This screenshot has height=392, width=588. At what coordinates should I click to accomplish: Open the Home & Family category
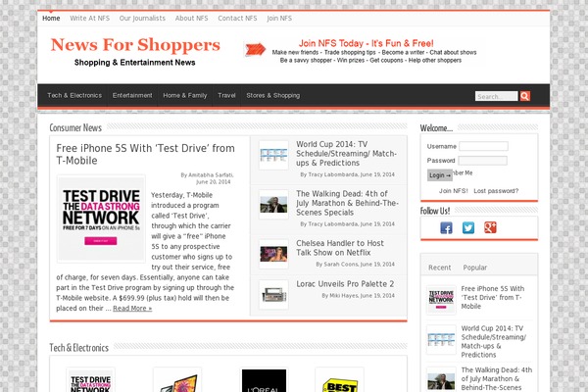(185, 95)
